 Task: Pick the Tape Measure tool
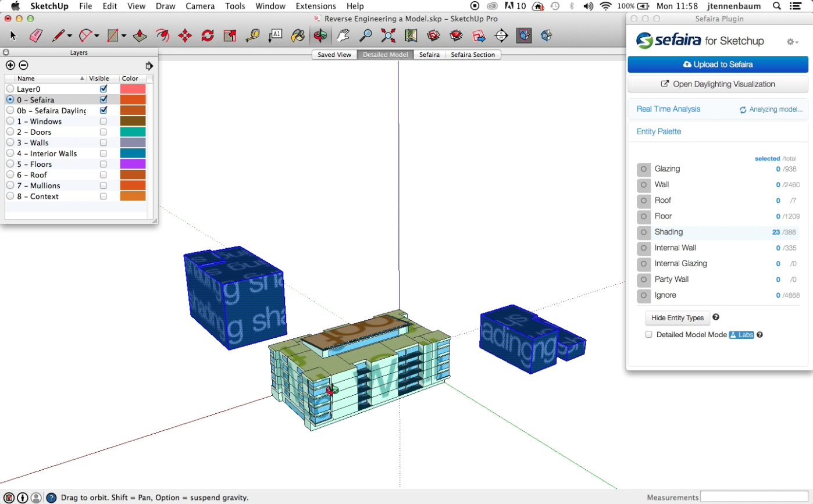[252, 36]
